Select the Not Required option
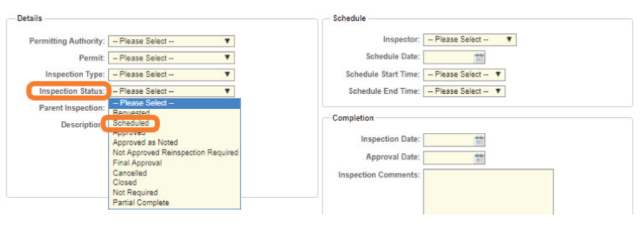This screenshot has height=247, width=644. click(x=135, y=193)
